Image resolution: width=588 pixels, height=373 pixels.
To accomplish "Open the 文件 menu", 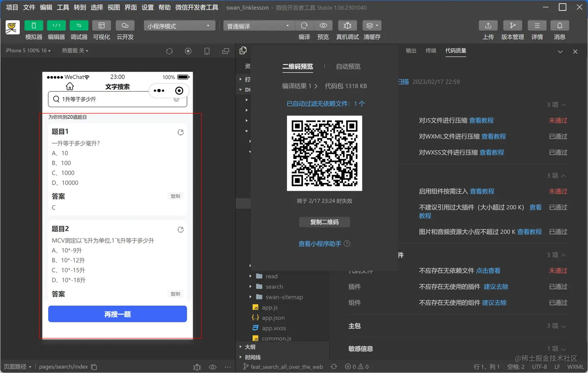I will pyautogui.click(x=29, y=7).
